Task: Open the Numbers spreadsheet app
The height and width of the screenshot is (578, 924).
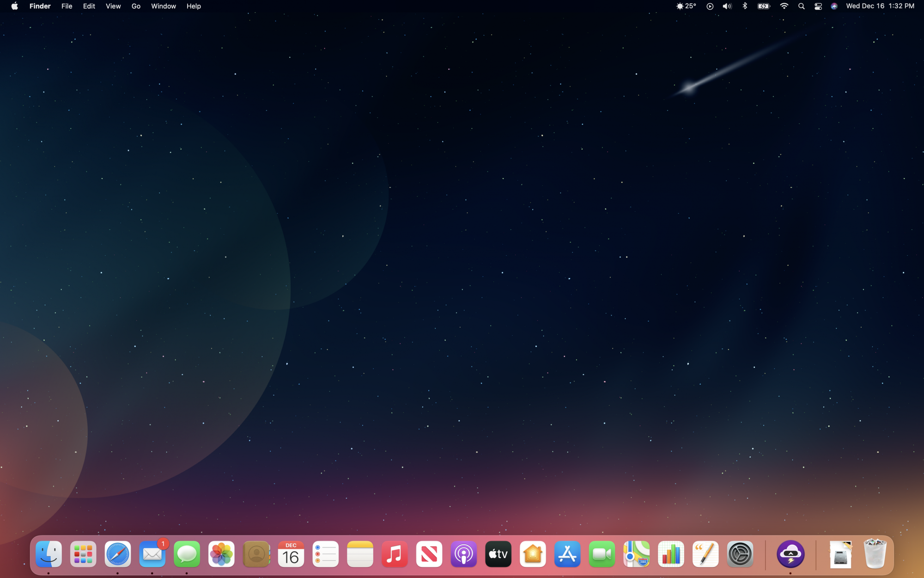Action: tap(671, 554)
